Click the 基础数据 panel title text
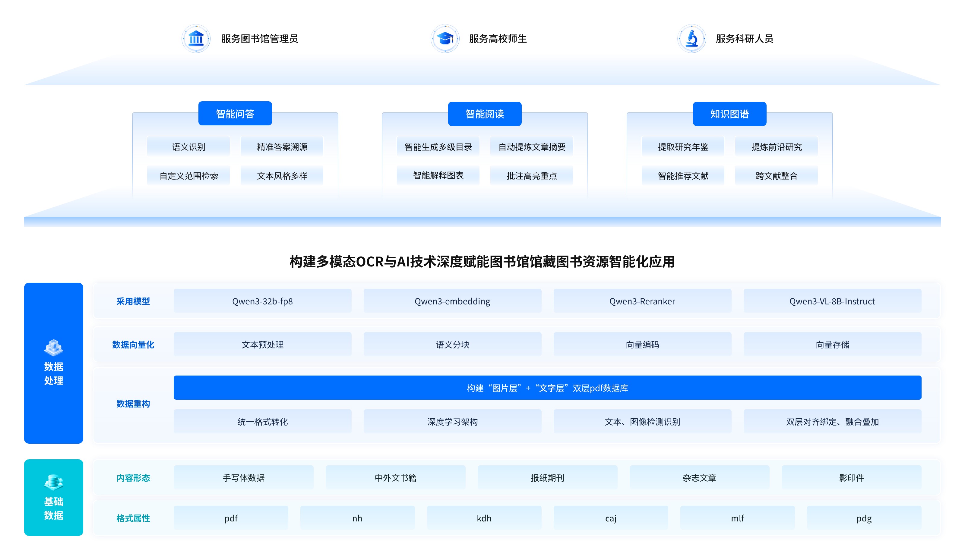 click(x=54, y=508)
